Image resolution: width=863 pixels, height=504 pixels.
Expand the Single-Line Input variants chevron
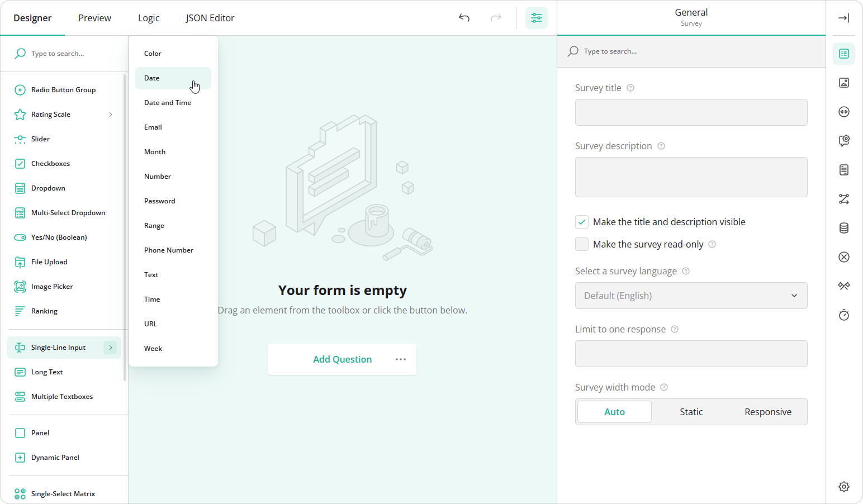point(110,347)
